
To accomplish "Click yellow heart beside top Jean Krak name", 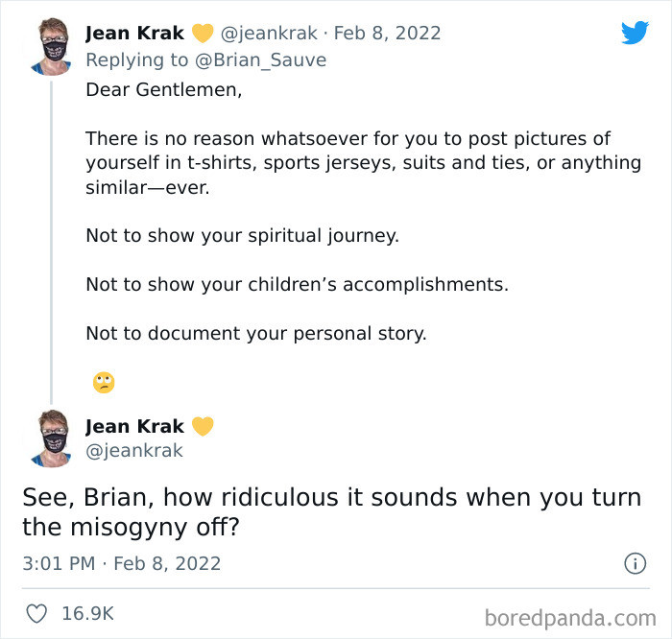I will tap(202, 34).
